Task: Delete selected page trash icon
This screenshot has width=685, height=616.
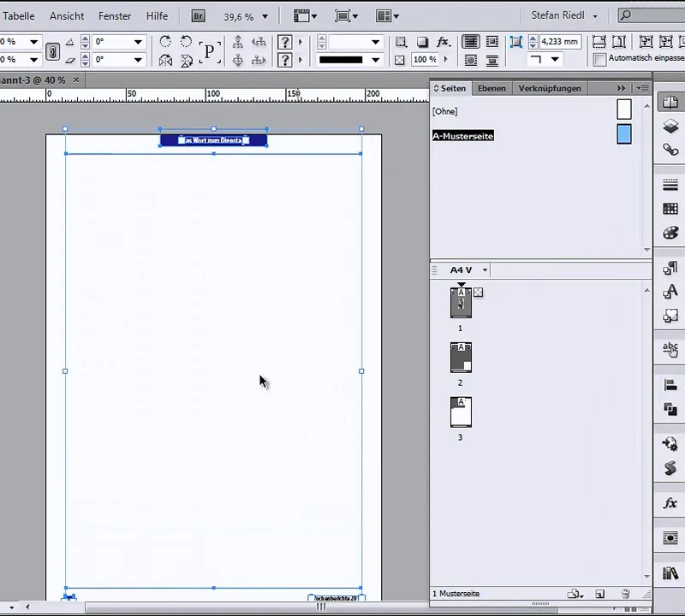Action: 625,594
